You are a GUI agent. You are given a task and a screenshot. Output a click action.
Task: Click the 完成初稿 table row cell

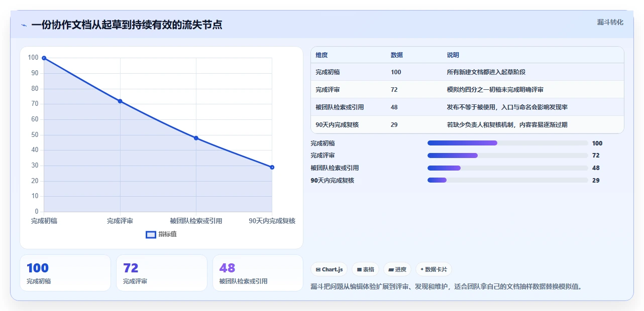click(328, 72)
